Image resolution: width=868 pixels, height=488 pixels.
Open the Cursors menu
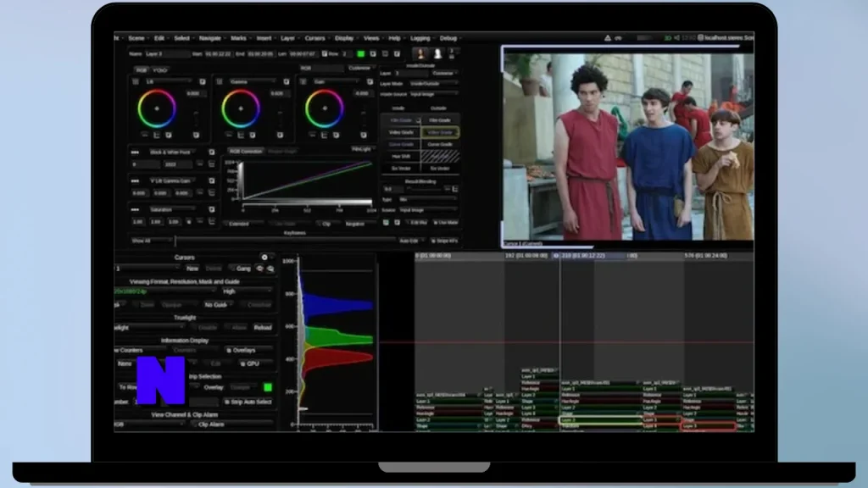pos(315,38)
